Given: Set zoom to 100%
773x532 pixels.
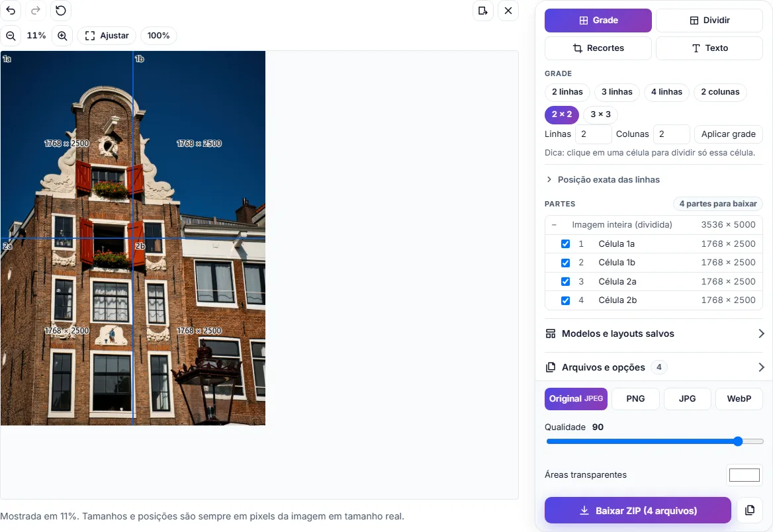Looking at the screenshot, I should [x=158, y=36].
